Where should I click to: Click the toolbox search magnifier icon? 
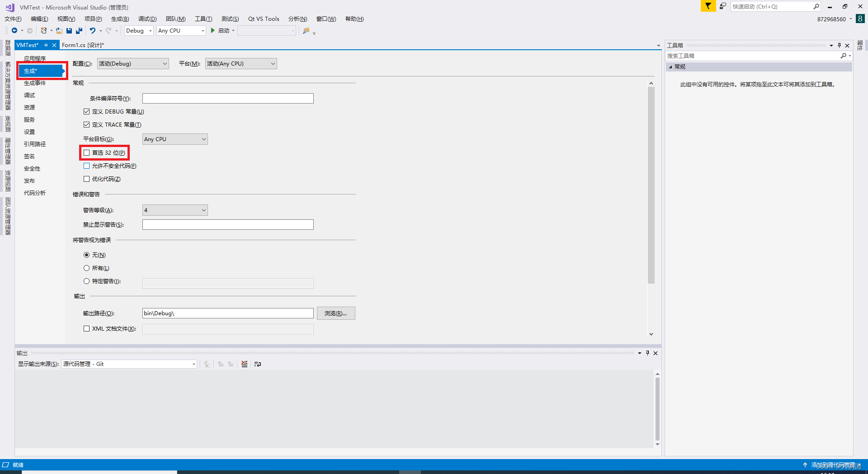coord(843,56)
